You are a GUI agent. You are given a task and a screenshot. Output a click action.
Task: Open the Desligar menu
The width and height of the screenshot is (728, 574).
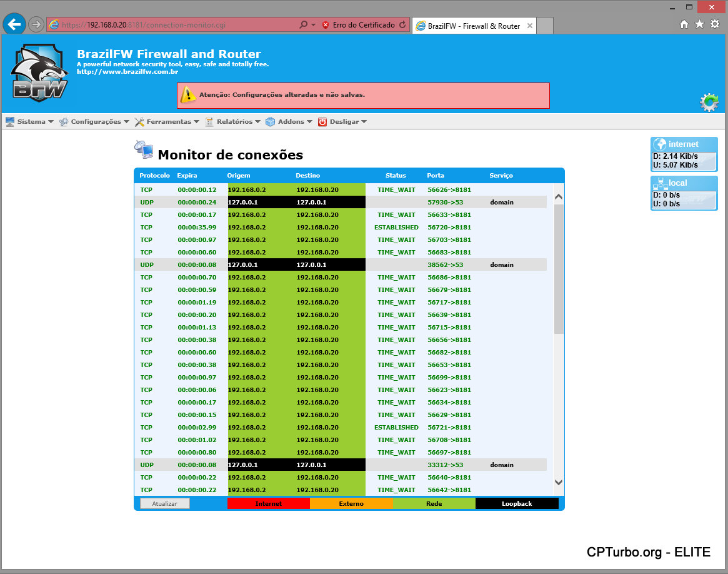tap(344, 121)
